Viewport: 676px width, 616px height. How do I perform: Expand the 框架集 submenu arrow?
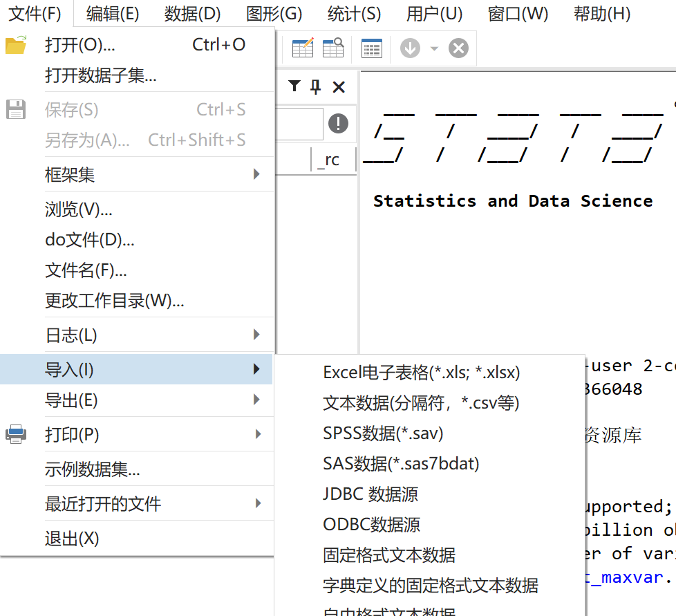coord(256,174)
